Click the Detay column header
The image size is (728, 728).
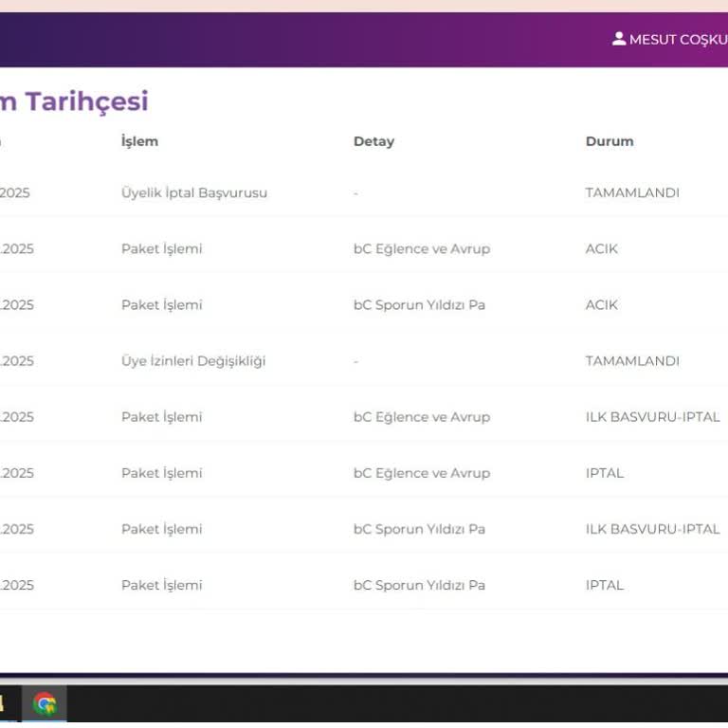[x=373, y=141]
